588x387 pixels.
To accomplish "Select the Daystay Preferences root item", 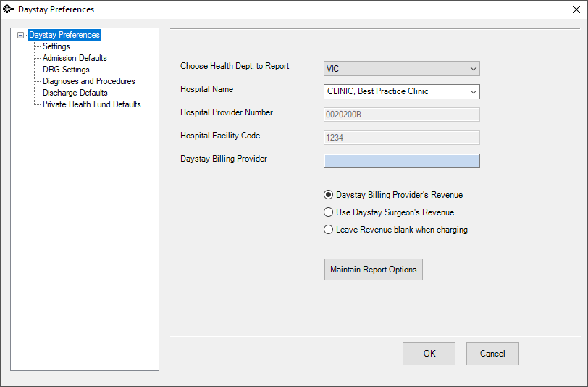I will click(x=64, y=35).
